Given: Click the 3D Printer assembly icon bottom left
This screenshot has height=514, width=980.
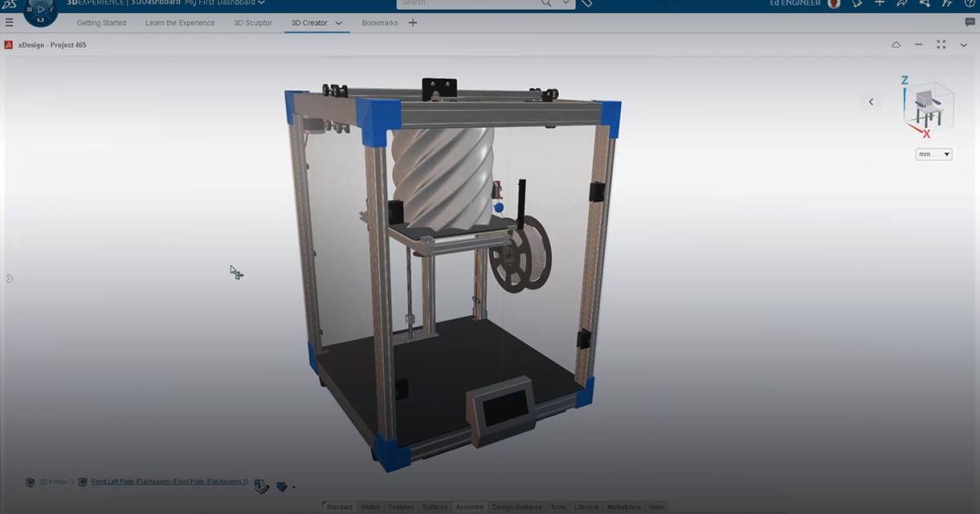Looking at the screenshot, I should [30, 482].
